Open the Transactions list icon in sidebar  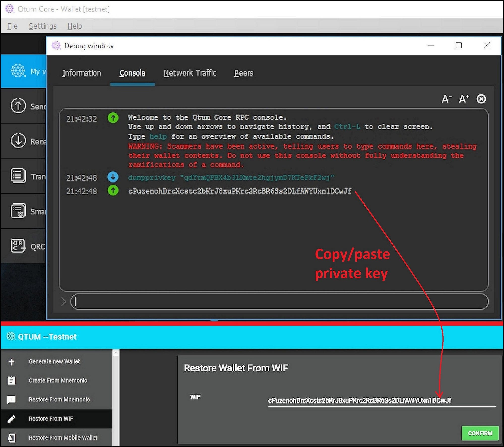click(18, 175)
